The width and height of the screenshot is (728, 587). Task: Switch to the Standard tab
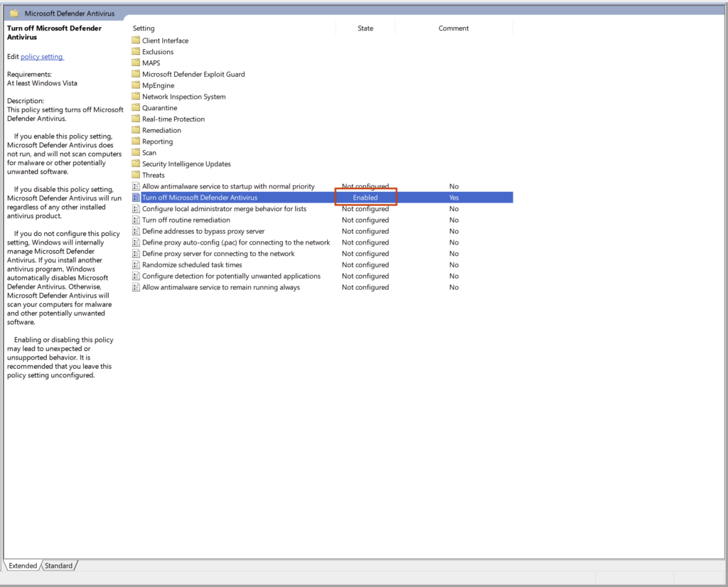click(58, 566)
